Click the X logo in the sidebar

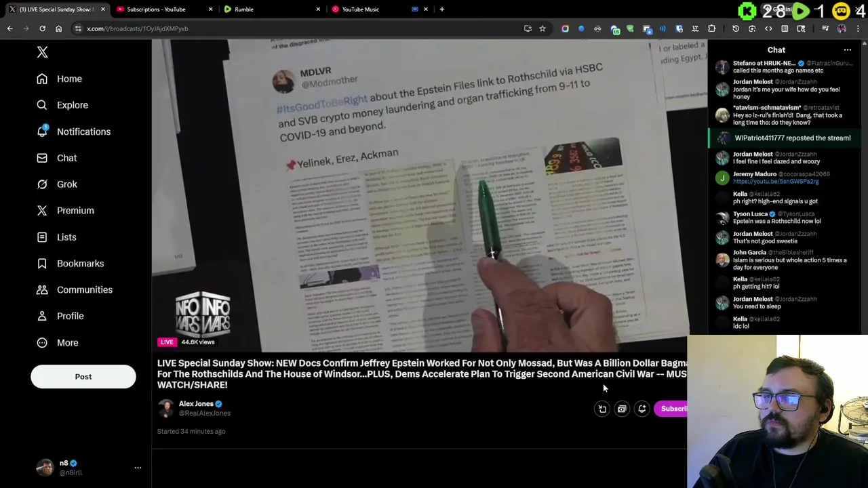tap(42, 52)
